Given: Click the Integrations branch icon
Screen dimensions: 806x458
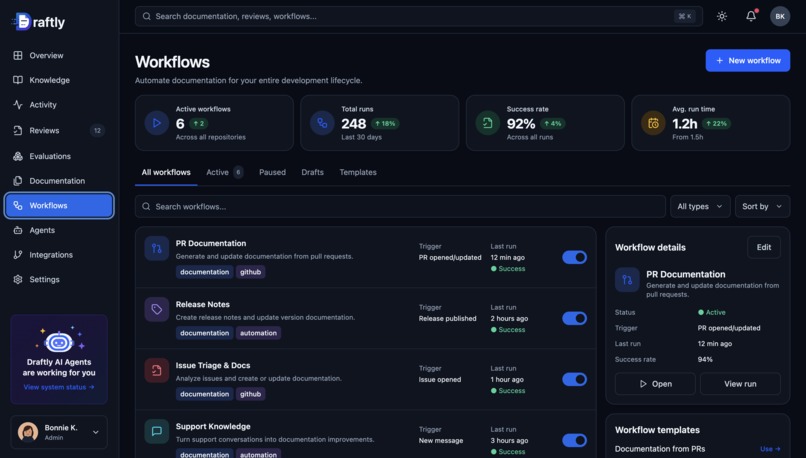Looking at the screenshot, I should (x=18, y=255).
